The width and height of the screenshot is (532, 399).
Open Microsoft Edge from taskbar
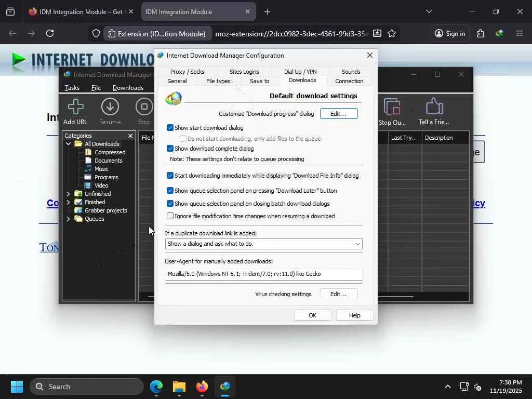[x=156, y=387]
